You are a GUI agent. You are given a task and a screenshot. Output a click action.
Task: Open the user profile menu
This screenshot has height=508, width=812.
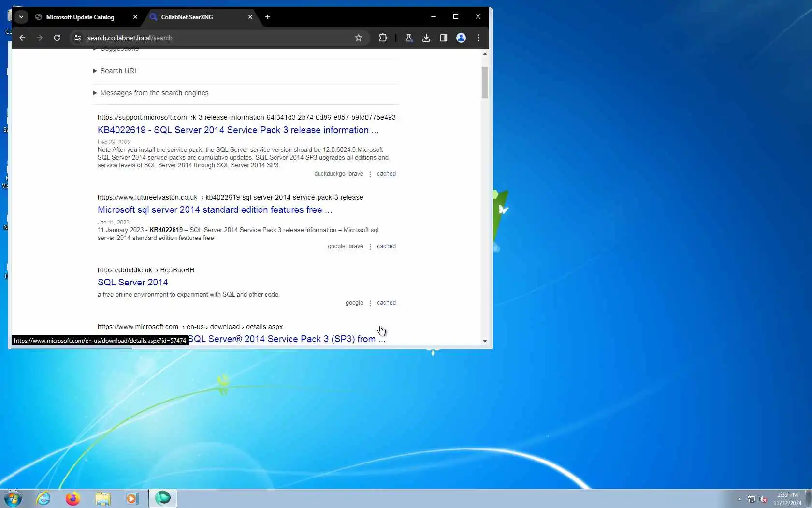[x=461, y=38]
